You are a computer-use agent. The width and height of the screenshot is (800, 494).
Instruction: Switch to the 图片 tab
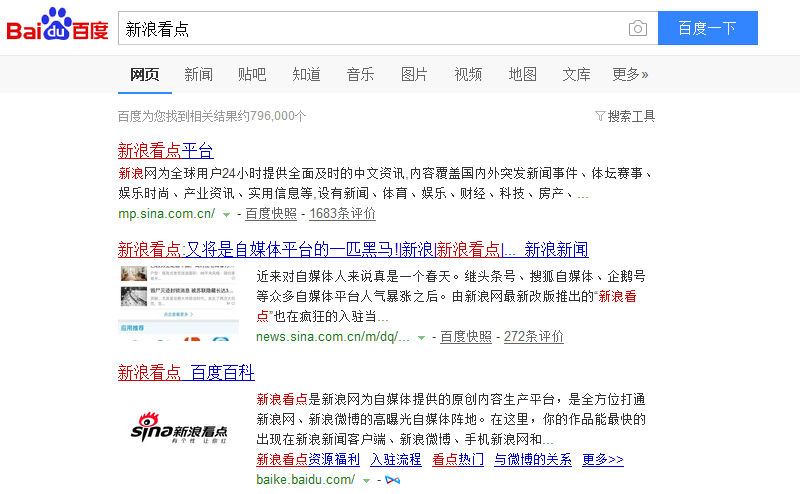pyautogui.click(x=414, y=75)
